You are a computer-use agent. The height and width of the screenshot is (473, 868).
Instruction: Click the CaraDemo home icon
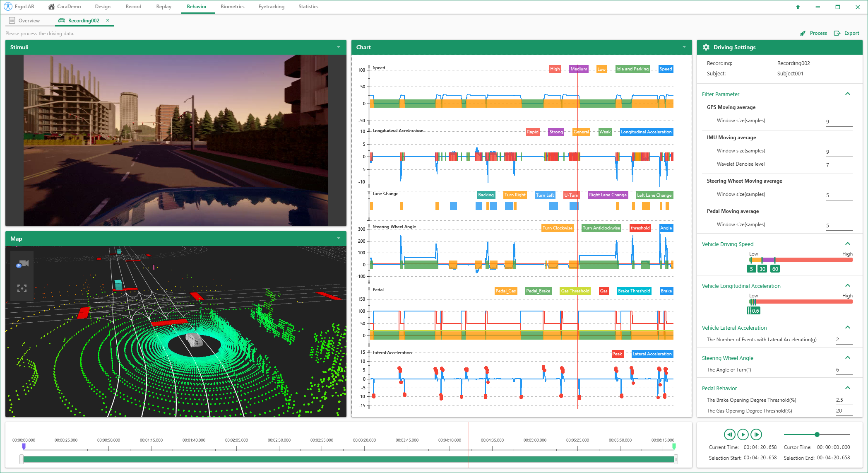click(51, 7)
